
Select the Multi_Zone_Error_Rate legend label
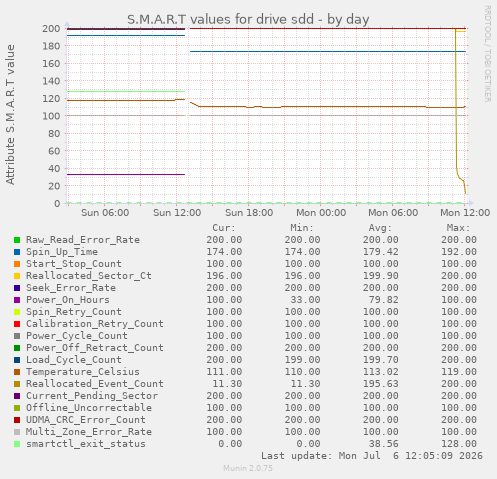pyautogui.click(x=89, y=432)
